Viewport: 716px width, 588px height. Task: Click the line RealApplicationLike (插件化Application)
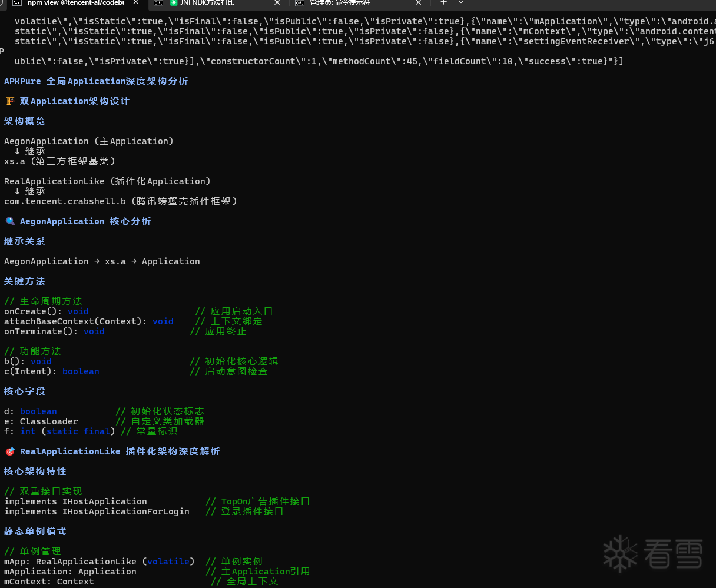[108, 181]
